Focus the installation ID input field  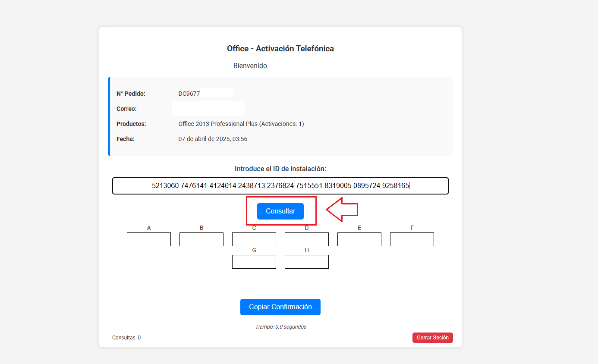click(x=280, y=186)
